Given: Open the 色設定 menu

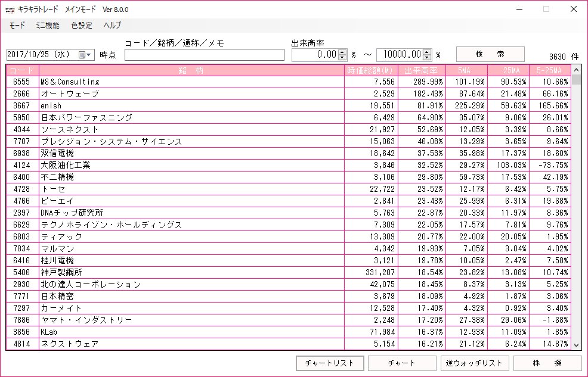Looking at the screenshot, I should coord(82,26).
